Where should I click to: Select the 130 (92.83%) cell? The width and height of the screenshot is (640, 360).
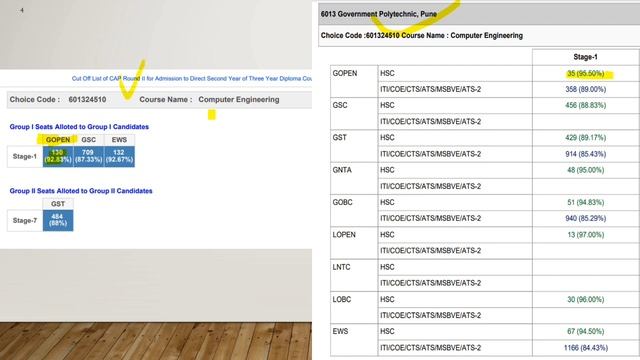[58, 156]
